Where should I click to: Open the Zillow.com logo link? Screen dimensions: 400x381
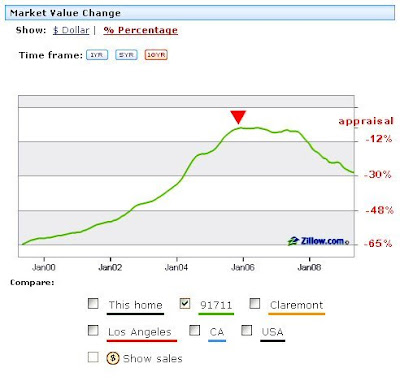(318, 241)
